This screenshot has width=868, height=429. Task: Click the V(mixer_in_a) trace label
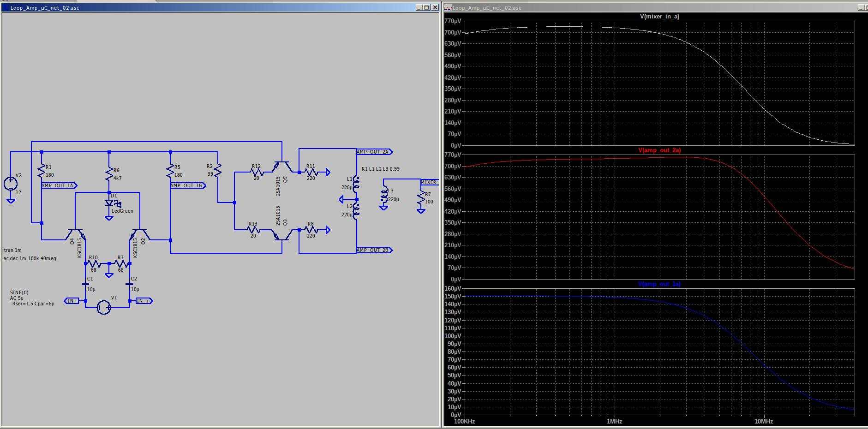[x=659, y=16]
